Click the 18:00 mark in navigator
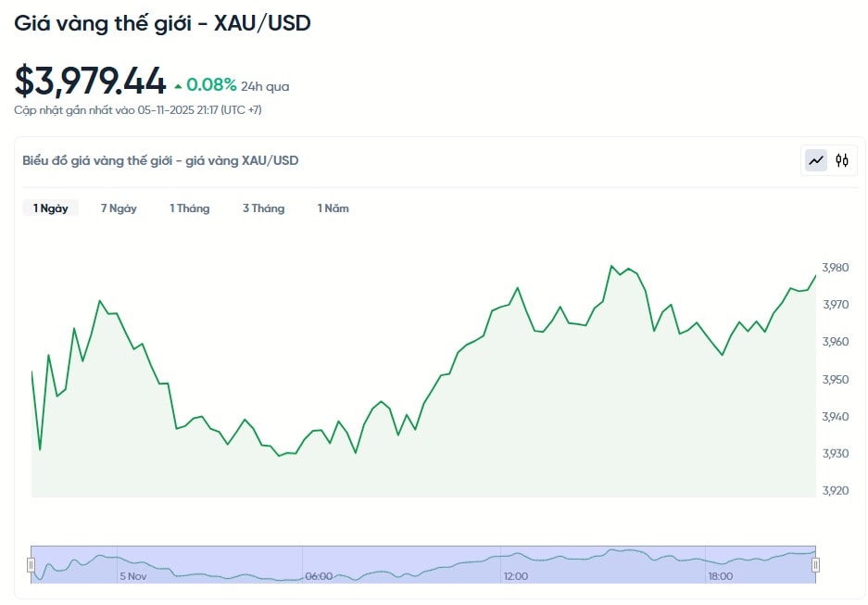 click(x=720, y=576)
